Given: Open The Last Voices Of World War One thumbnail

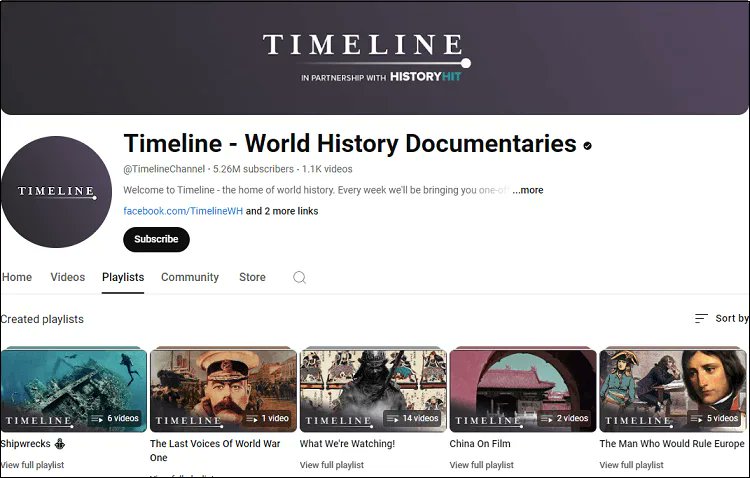Looking at the screenshot, I should [x=223, y=389].
